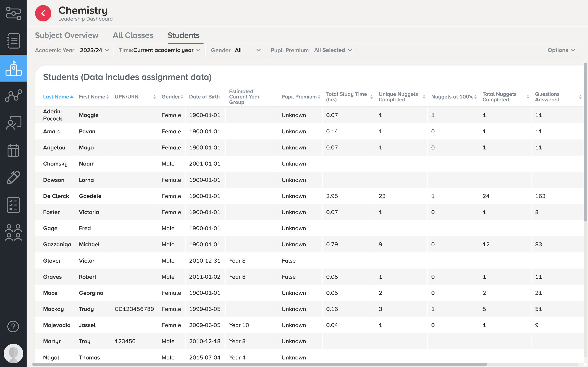588x367 pixels.
Task: Open the task list sidebar icon
Action: pos(13,41)
